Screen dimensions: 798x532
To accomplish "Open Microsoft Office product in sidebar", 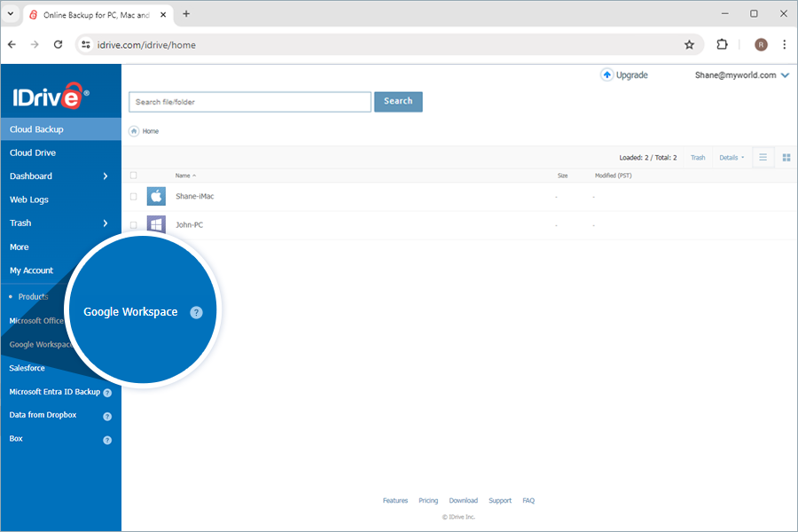I will (36, 321).
